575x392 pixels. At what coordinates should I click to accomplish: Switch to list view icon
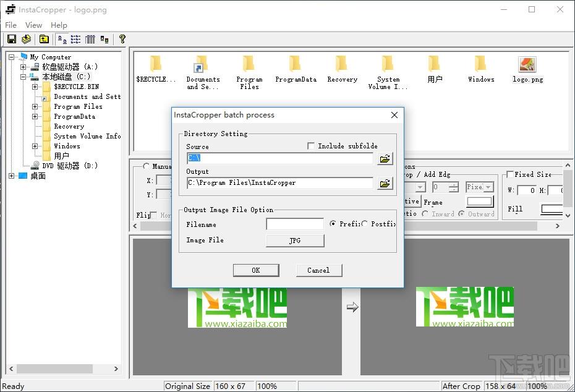(x=90, y=39)
